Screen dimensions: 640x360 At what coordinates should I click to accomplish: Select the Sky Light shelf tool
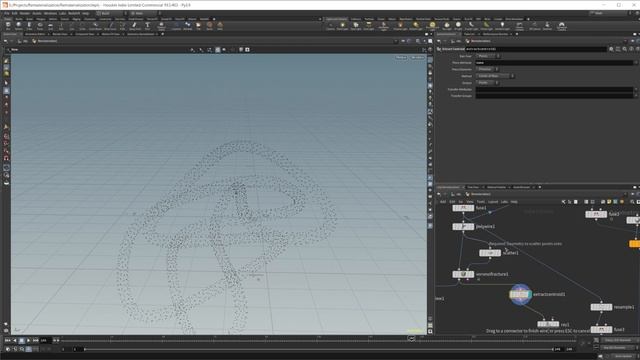[447, 26]
